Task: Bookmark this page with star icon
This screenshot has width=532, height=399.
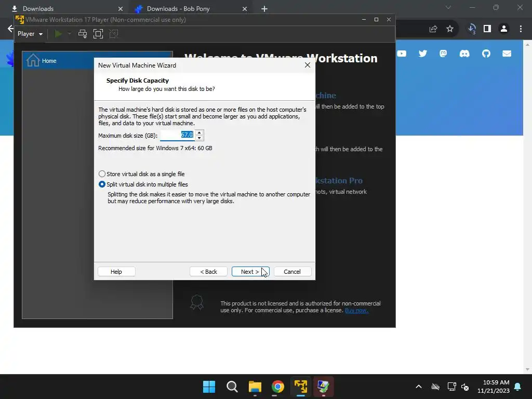Action: 450,29
